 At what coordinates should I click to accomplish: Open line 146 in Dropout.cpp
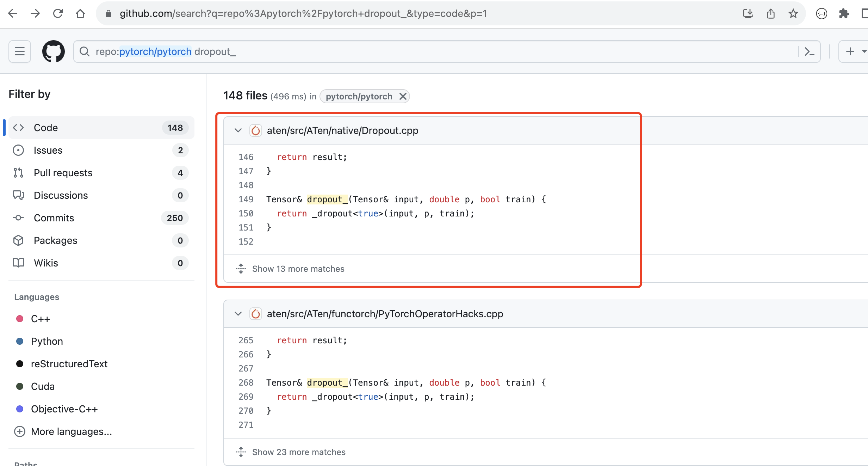[246, 157]
